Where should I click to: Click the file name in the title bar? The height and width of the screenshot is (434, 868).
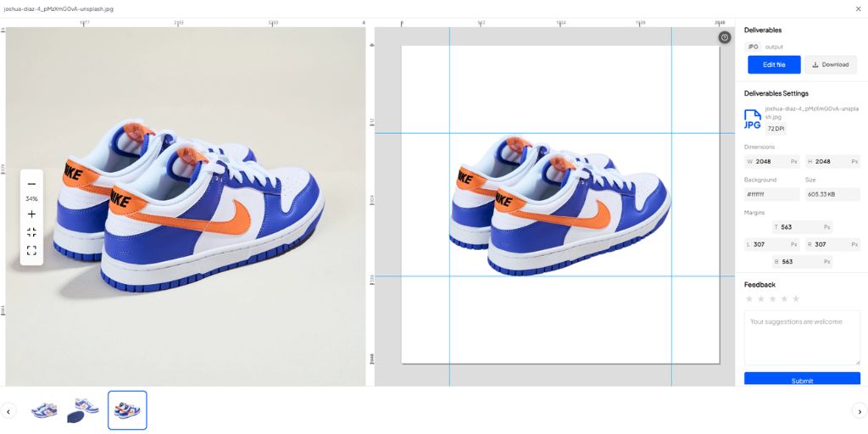coord(58,8)
